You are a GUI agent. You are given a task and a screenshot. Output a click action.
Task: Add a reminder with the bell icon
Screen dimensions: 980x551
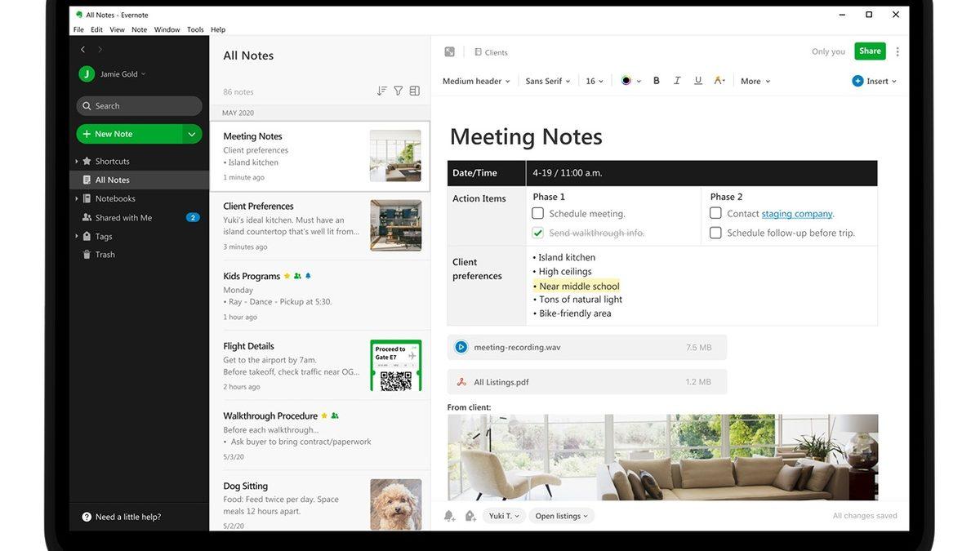pos(448,516)
